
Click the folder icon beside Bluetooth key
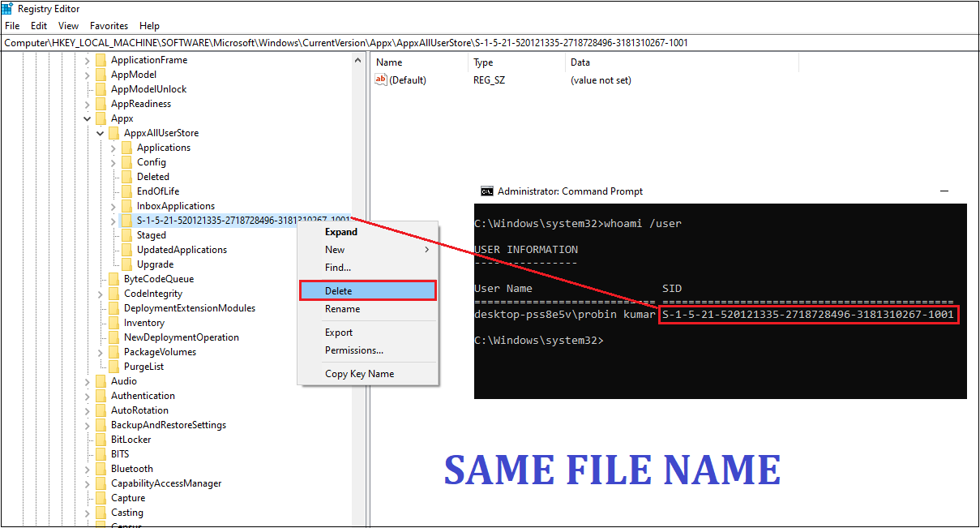click(101, 468)
